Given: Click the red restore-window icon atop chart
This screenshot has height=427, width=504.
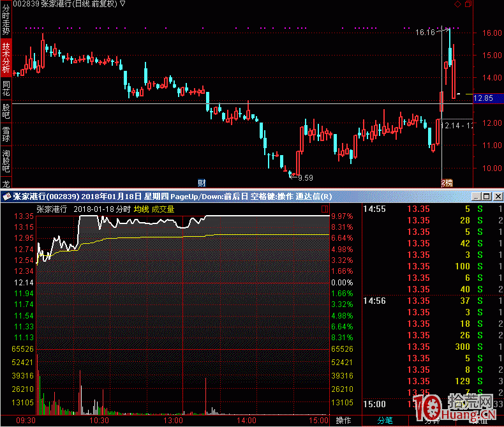Looking at the screenshot, I should coord(468,4).
